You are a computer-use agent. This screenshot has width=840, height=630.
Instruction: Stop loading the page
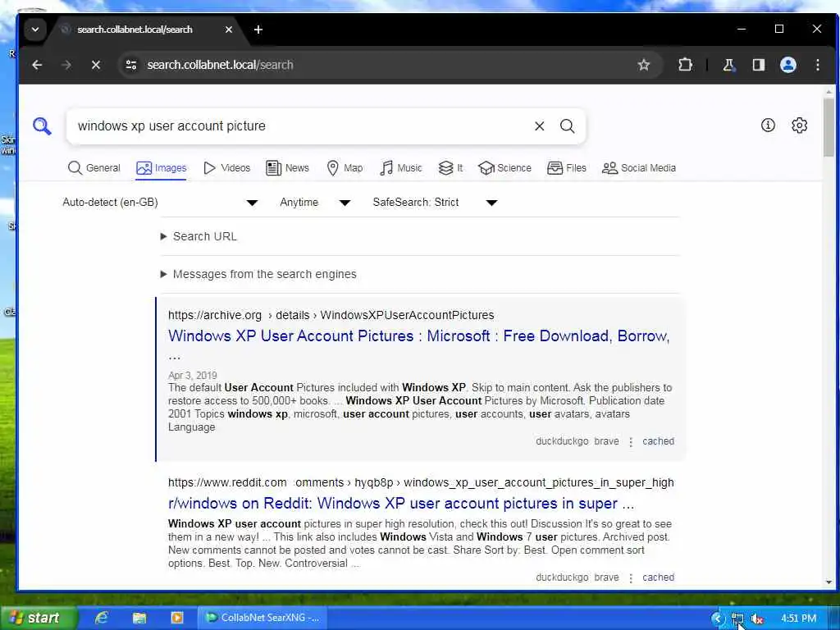(x=95, y=65)
